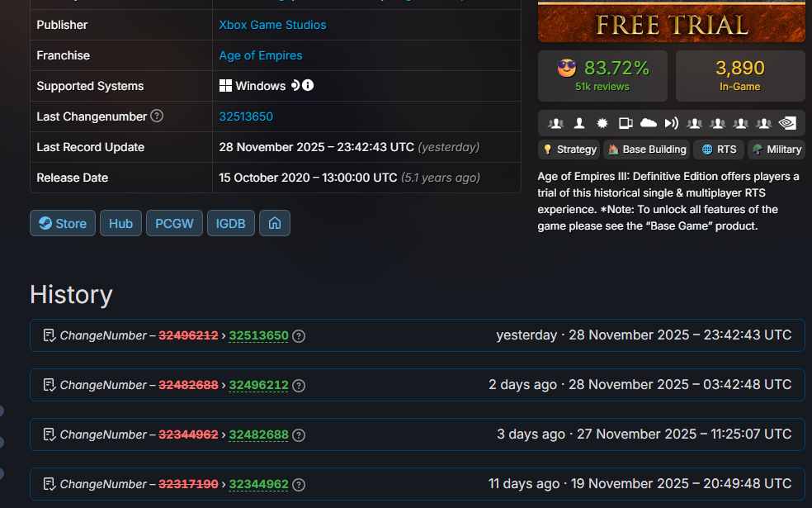Select the Base Building tag
Screen dimensions: 812x508
[x=646, y=150]
